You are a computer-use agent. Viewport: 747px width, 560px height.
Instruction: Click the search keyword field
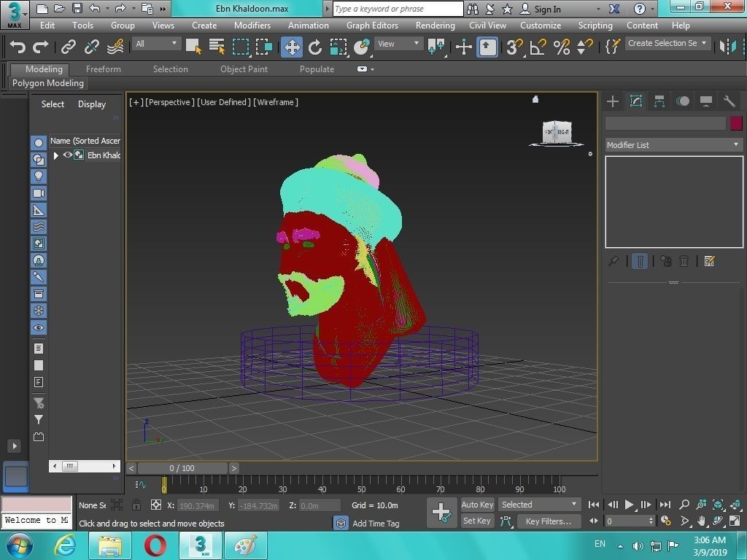pyautogui.click(x=398, y=9)
